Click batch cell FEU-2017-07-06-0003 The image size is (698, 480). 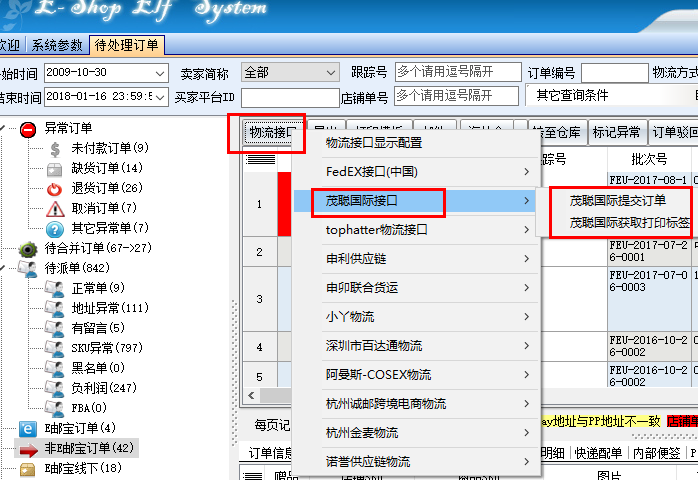(649, 299)
